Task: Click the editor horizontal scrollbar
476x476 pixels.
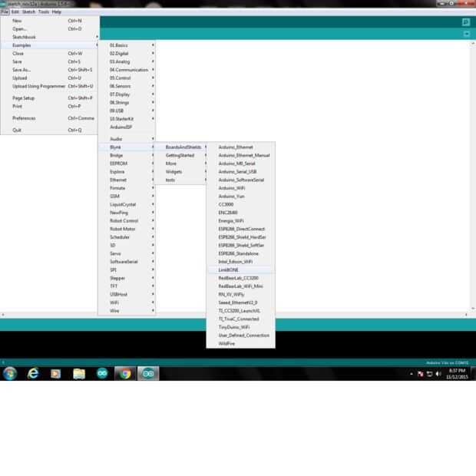Action: [x=235, y=315]
